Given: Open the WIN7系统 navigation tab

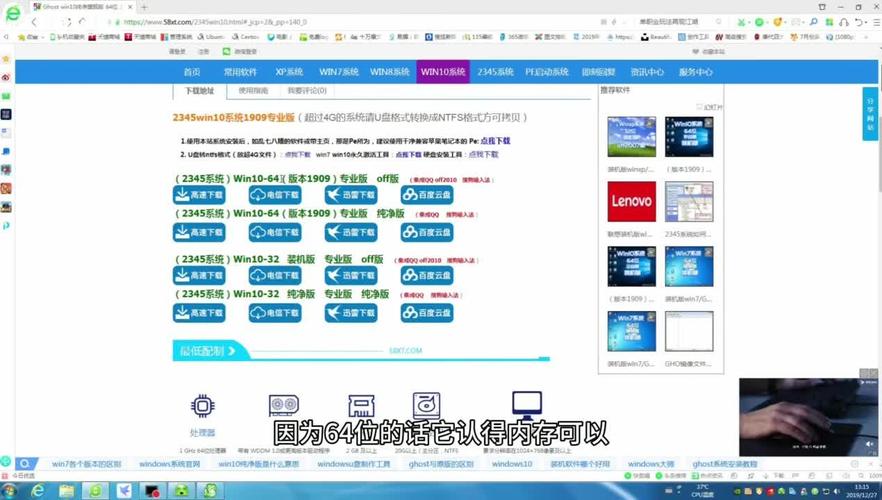Looking at the screenshot, I should click(x=339, y=72).
